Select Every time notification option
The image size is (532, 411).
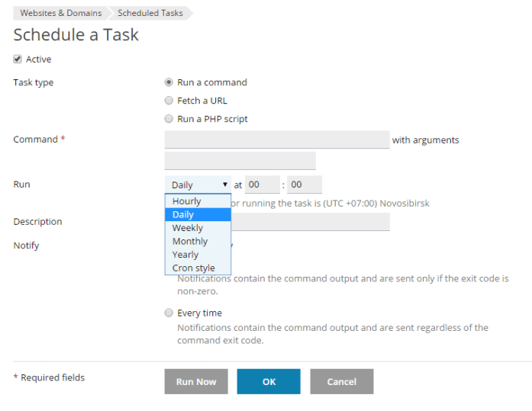[x=169, y=313]
